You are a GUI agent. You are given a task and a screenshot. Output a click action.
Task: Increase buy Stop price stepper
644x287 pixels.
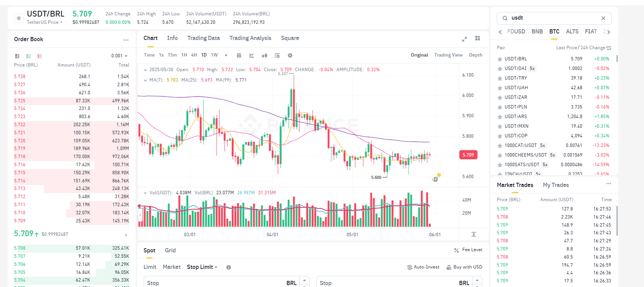[304, 280]
